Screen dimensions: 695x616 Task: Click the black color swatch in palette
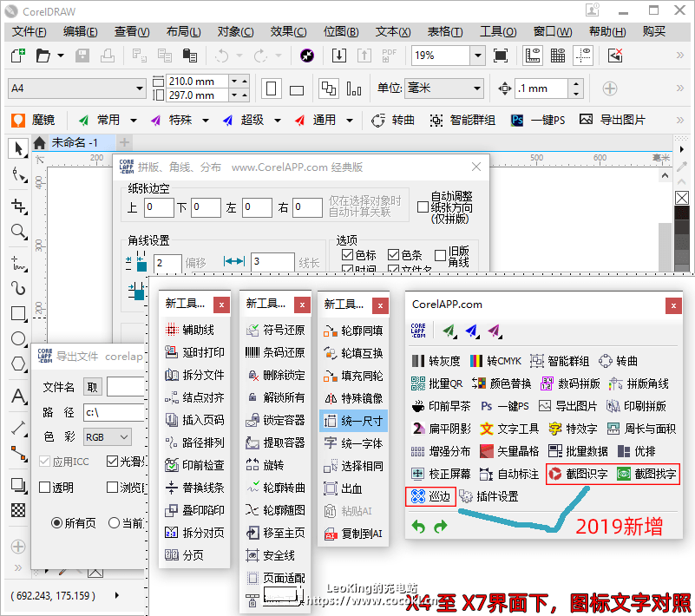tap(682, 213)
